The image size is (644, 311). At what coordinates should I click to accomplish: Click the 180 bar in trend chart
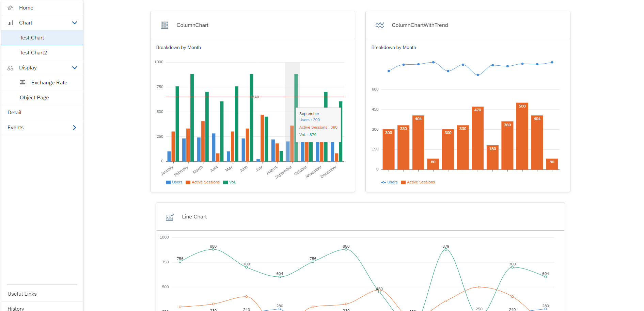point(492,158)
